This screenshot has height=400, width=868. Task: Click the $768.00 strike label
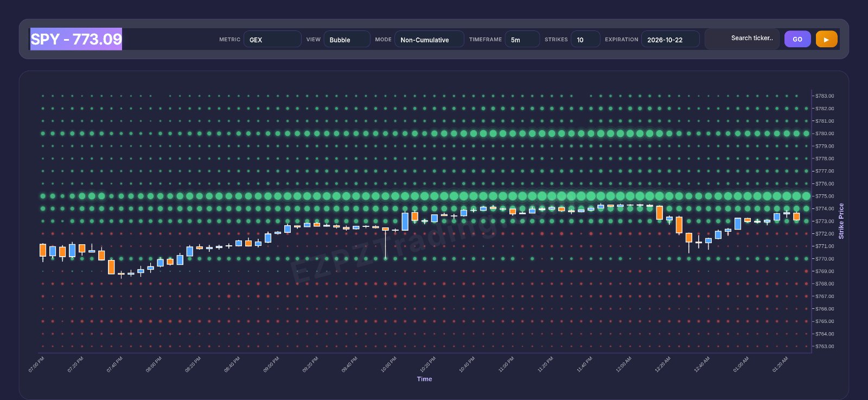point(825,284)
